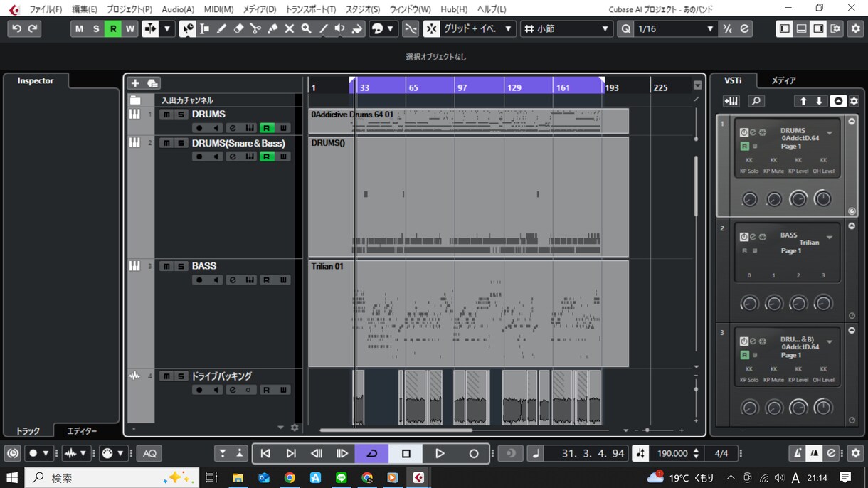868x488 pixels.
Task: Toggle global Read automation R button
Action: (x=112, y=28)
